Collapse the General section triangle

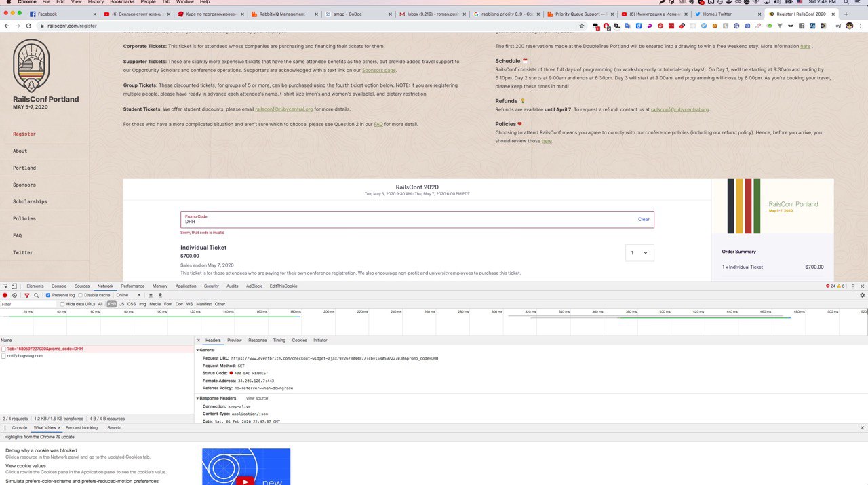tap(197, 350)
